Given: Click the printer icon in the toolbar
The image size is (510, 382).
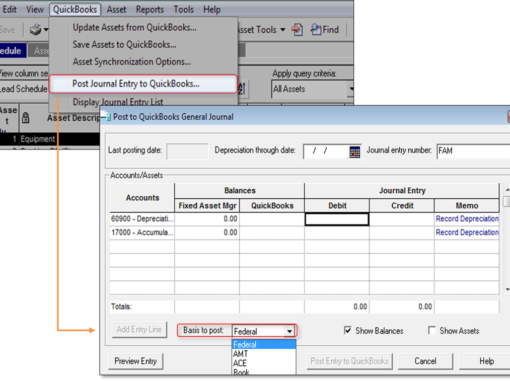Looking at the screenshot, I should [35, 30].
